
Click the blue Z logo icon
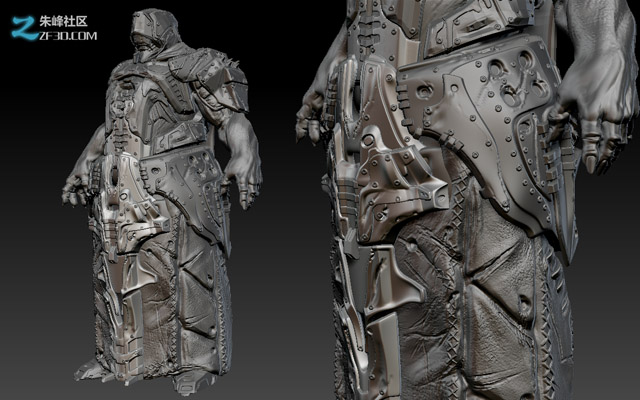[x=25, y=28]
